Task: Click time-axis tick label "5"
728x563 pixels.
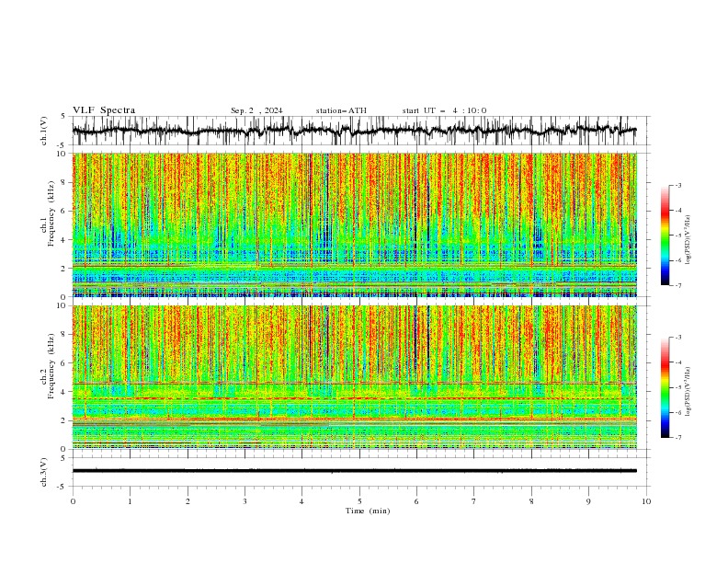Action: click(x=359, y=501)
